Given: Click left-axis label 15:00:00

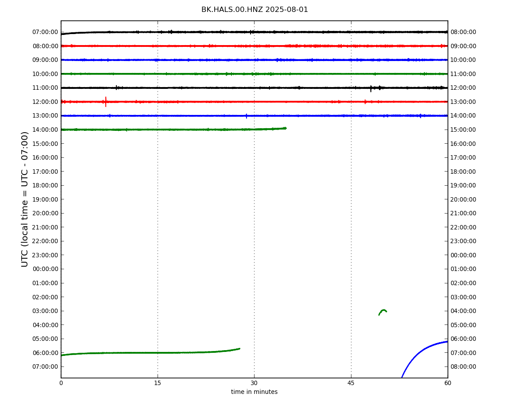Looking at the screenshot, I should [45, 144].
